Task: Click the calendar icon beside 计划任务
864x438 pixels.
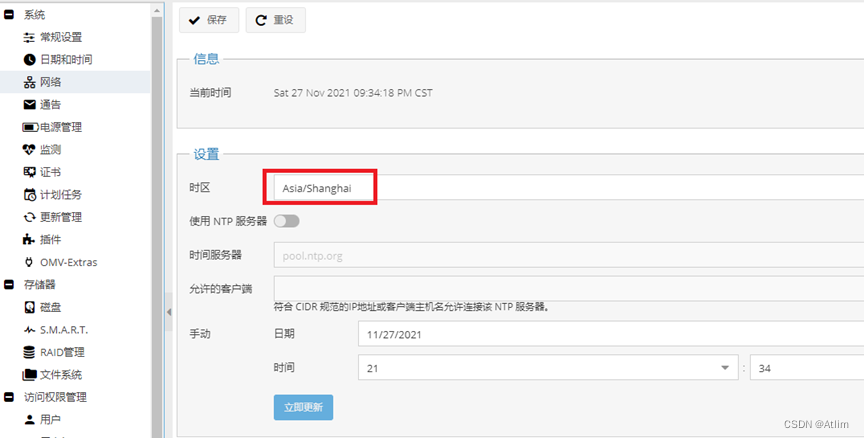Action: click(29, 194)
